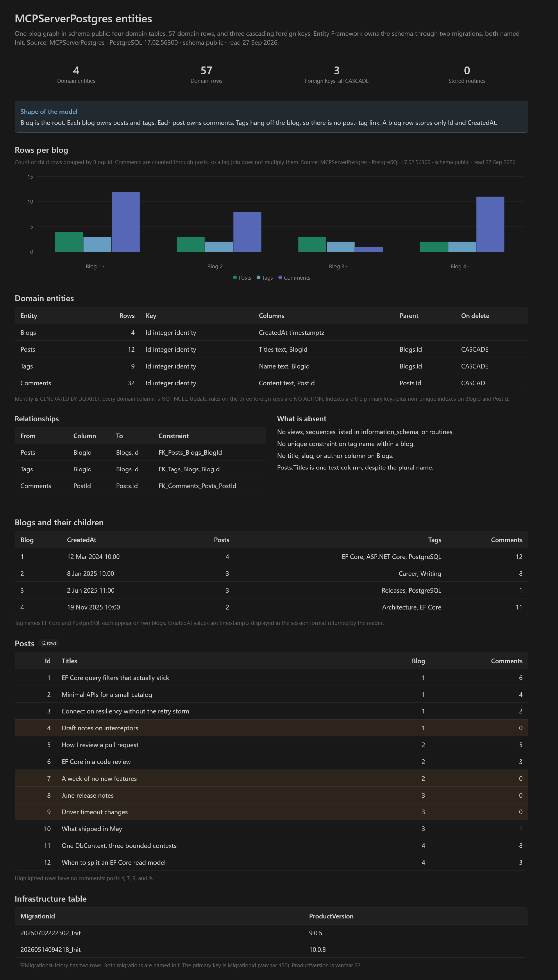This screenshot has width=558, height=980.
Task: Select the '2 Jun 2025 11:00' CreatedAt cell
Action: [90, 591]
